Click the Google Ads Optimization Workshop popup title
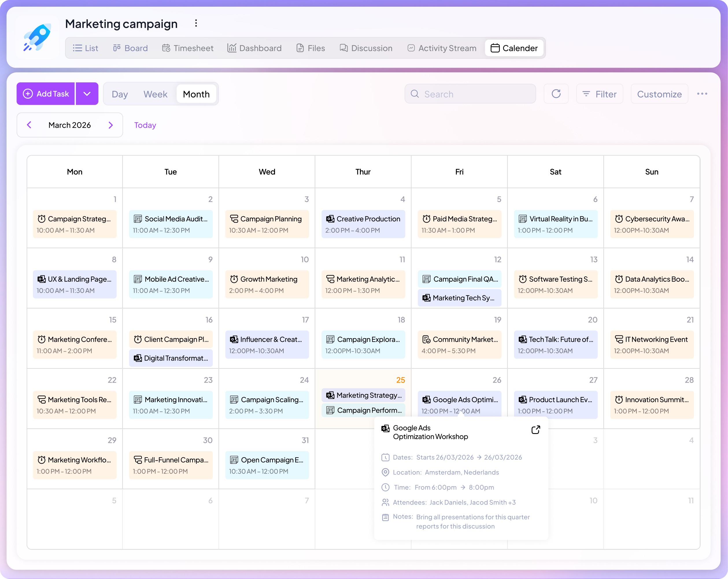This screenshot has height=579, width=728. click(430, 432)
